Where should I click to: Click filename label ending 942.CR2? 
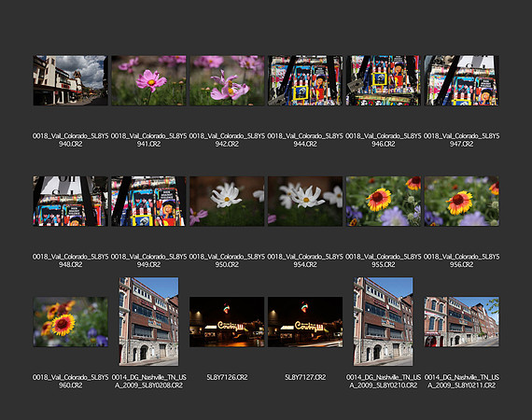(x=227, y=140)
